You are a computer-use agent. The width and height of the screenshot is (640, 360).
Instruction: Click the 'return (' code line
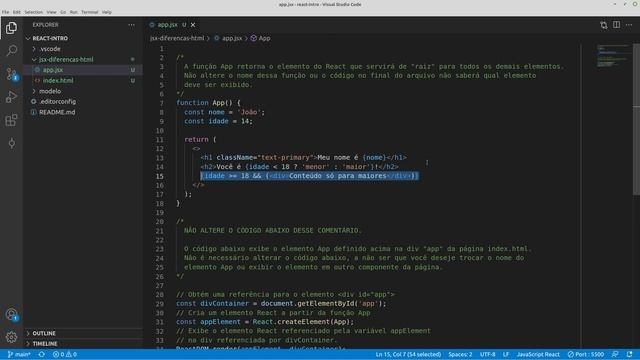click(200, 140)
